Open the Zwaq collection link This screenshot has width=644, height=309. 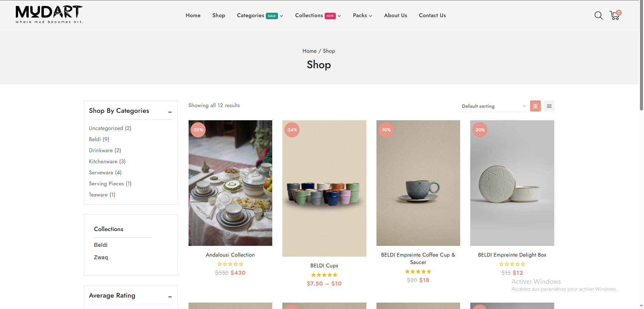pos(101,257)
